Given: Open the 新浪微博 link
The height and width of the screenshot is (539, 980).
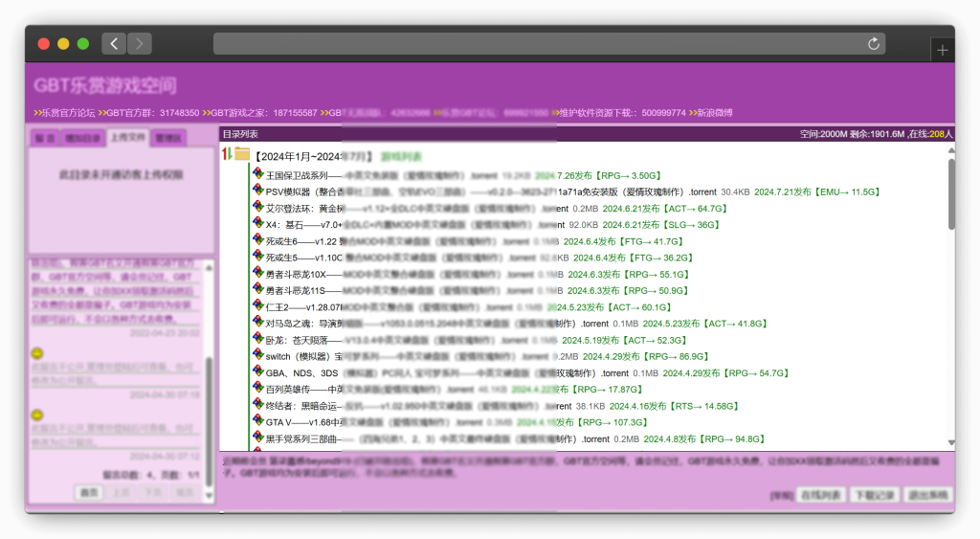Looking at the screenshot, I should click(714, 113).
